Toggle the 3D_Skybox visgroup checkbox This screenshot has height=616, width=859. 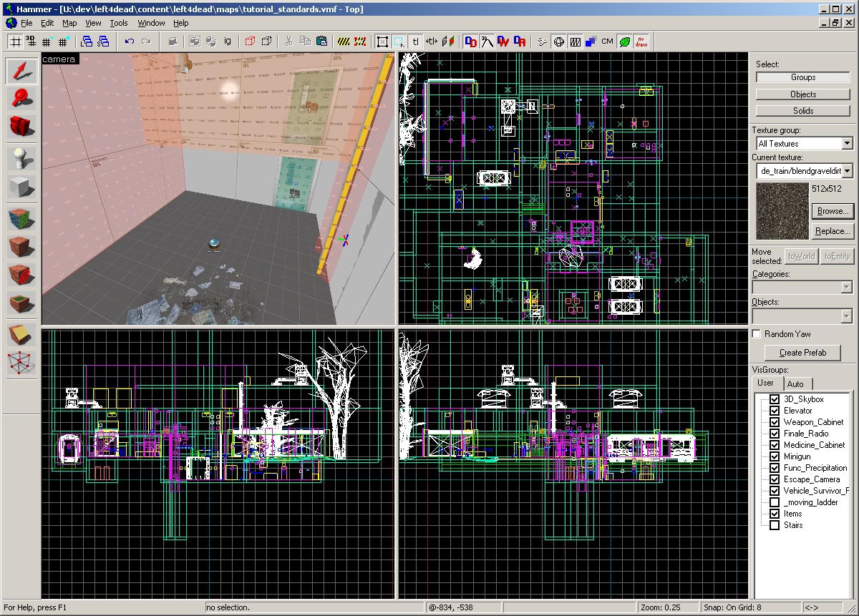(774, 399)
